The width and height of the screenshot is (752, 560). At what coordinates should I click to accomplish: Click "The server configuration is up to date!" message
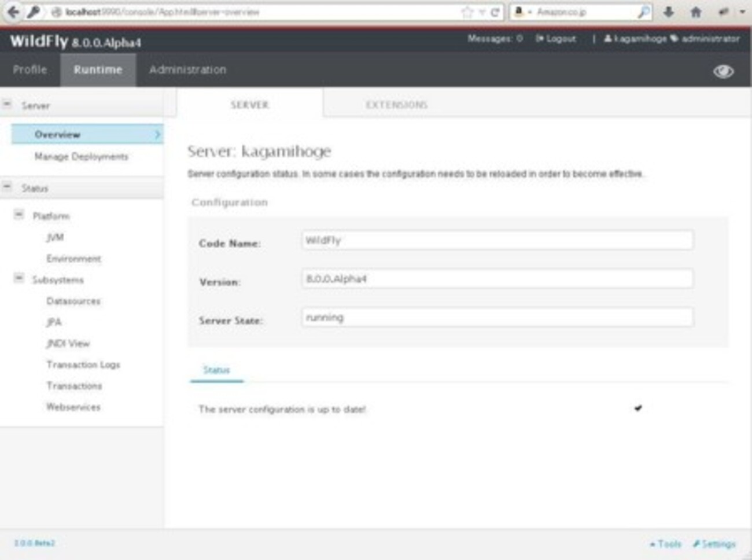coord(282,410)
